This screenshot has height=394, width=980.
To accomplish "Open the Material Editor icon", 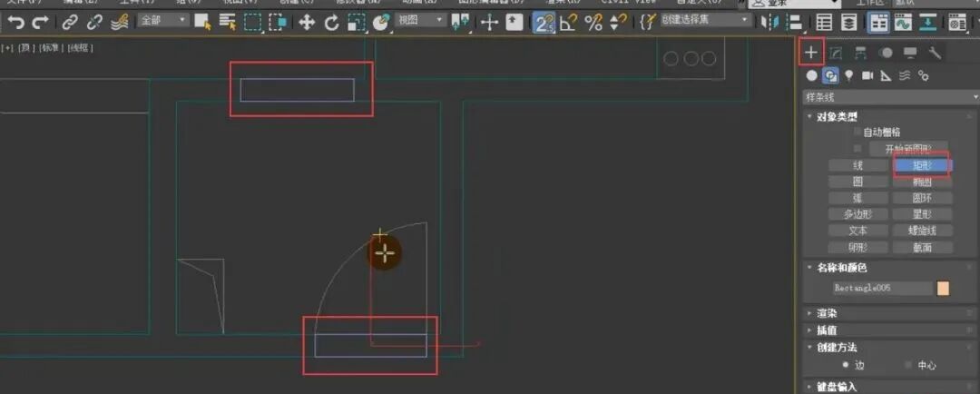I will click(x=955, y=23).
